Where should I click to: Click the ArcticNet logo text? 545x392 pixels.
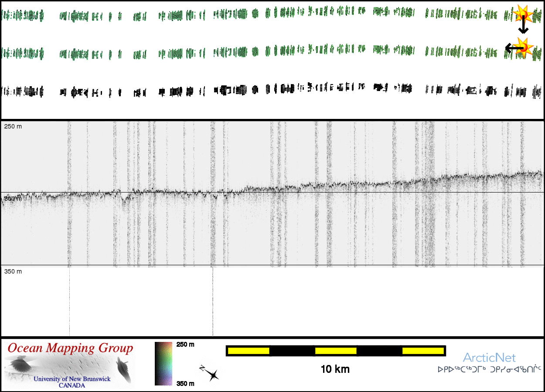(489, 358)
